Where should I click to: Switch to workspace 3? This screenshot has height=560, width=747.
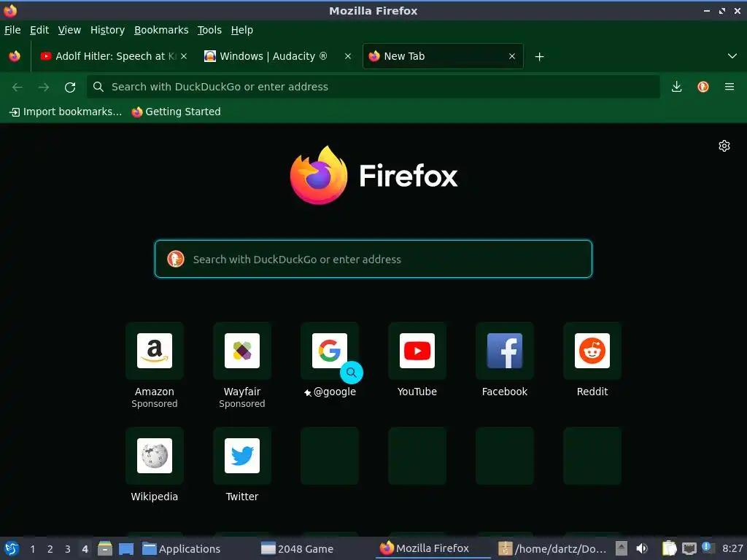[x=68, y=549]
